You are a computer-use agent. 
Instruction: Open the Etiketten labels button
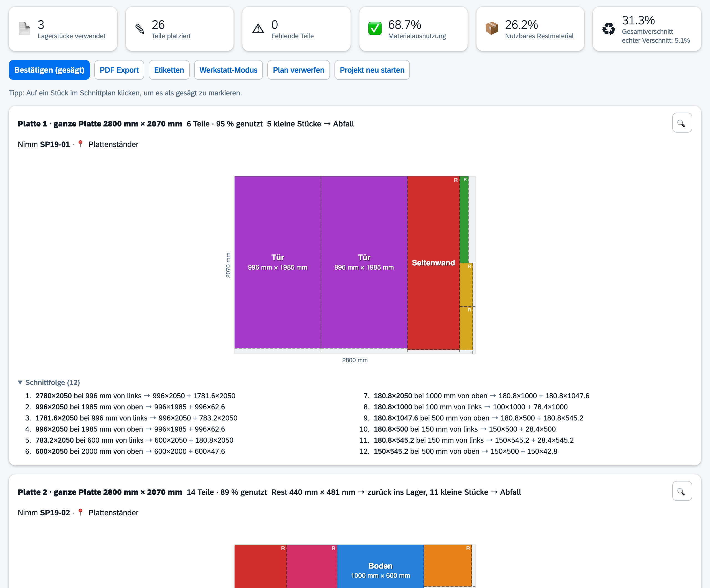169,70
